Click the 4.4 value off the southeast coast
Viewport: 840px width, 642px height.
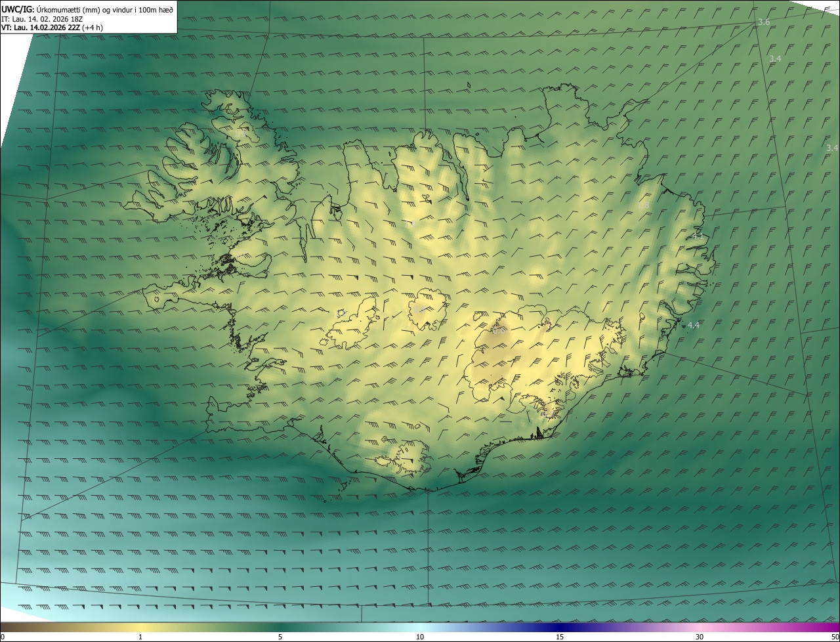[693, 326]
